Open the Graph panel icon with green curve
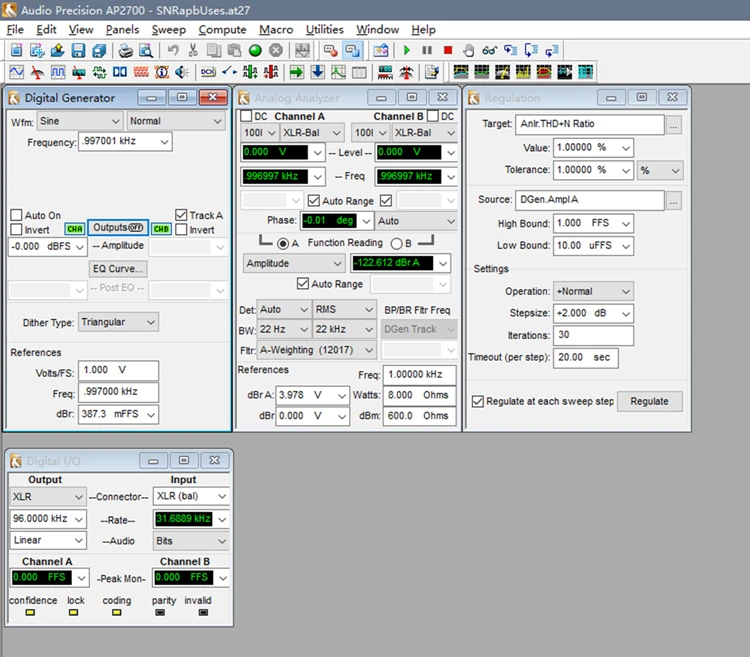Screen dimensions: 750x657 (x=338, y=72)
